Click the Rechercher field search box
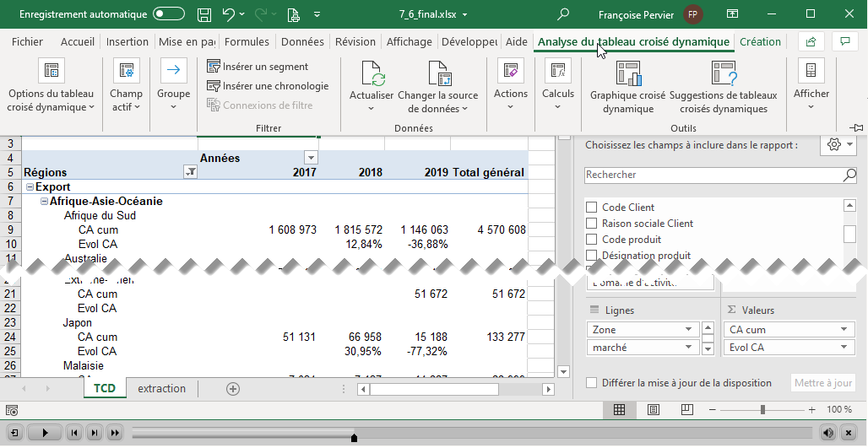 (713, 175)
